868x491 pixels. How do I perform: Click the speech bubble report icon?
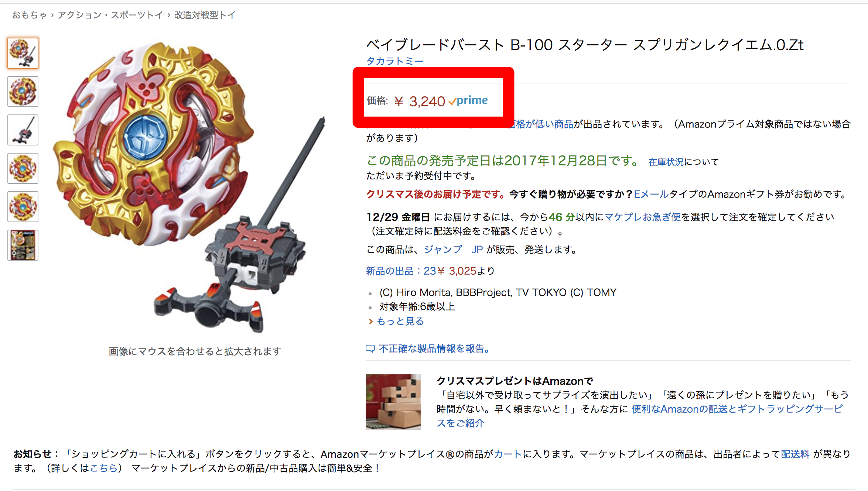370,348
